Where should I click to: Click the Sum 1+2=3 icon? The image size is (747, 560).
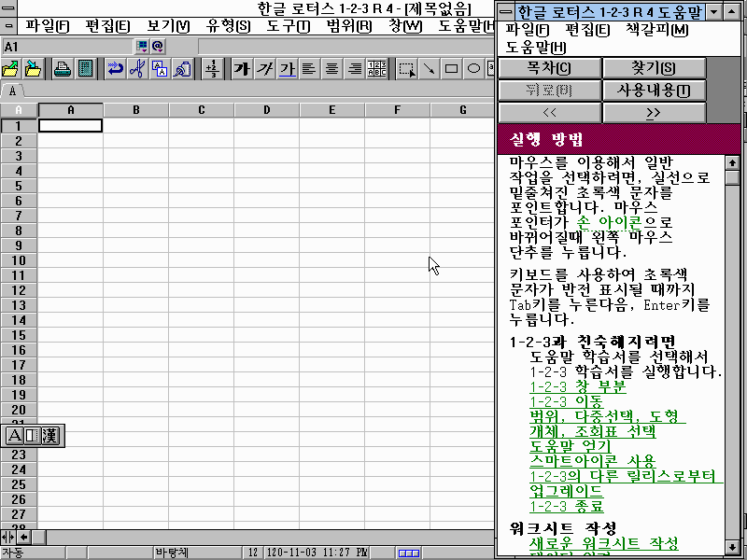tap(212, 69)
